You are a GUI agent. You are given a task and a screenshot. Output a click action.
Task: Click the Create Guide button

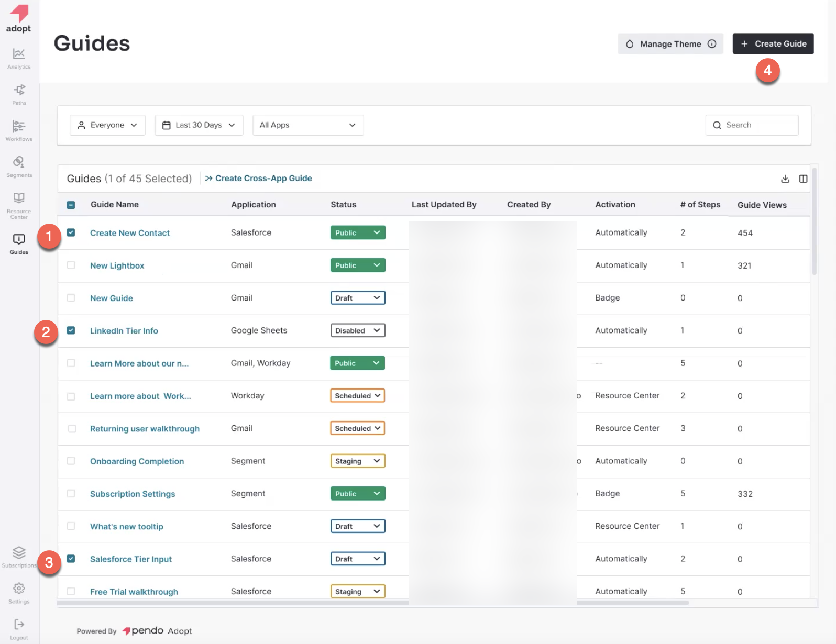point(773,43)
